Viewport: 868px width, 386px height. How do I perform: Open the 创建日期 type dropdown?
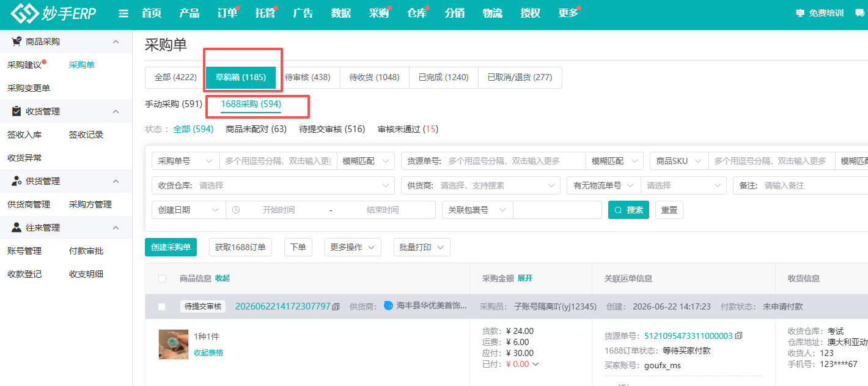188,210
